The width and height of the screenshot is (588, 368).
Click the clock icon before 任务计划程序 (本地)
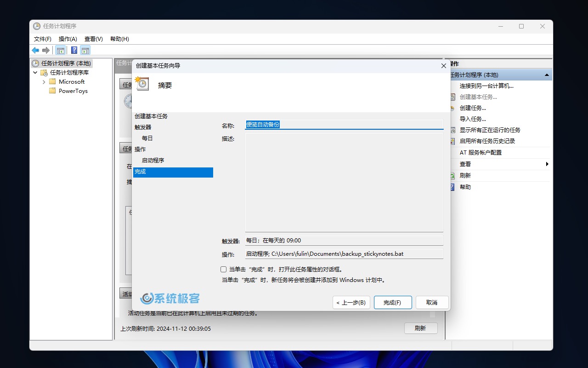coord(35,63)
